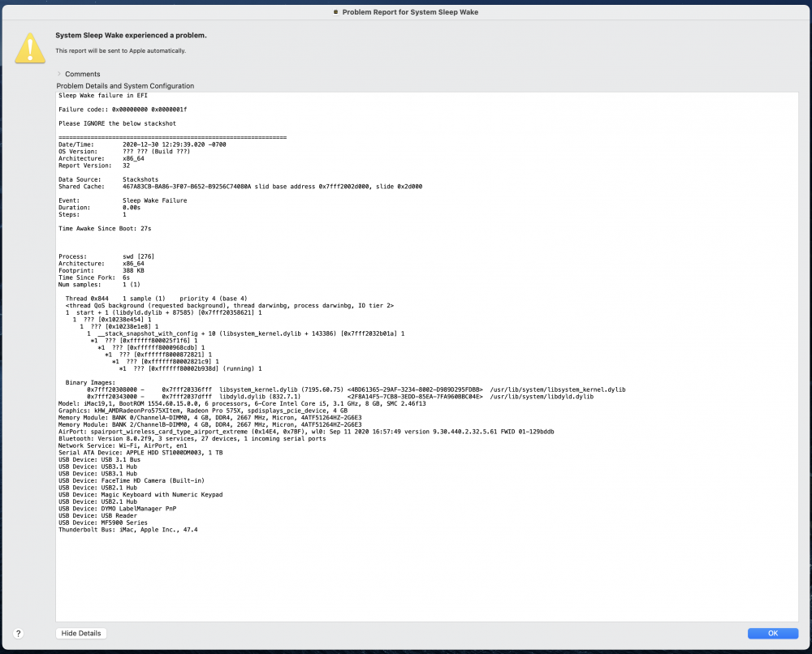Click the 'Shared Cache:' line
Image resolution: width=812 pixels, height=654 pixels.
click(x=240, y=187)
